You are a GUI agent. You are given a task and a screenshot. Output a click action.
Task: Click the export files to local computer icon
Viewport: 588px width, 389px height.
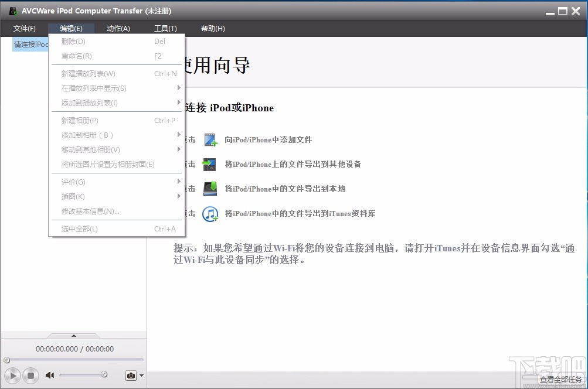(x=211, y=189)
